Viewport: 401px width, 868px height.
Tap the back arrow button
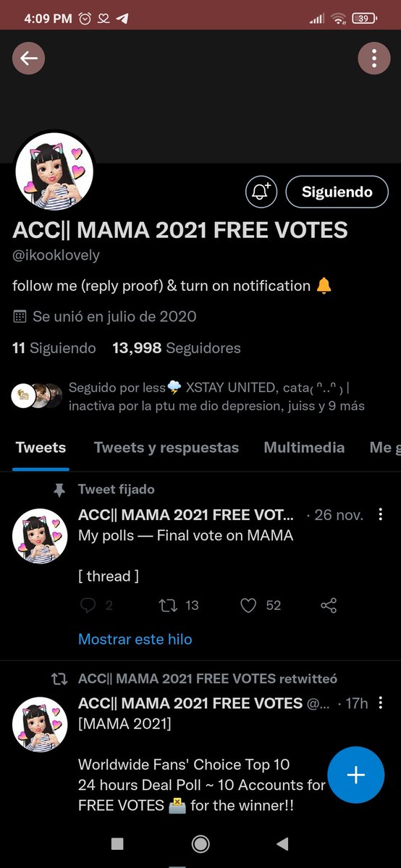pyautogui.click(x=29, y=59)
